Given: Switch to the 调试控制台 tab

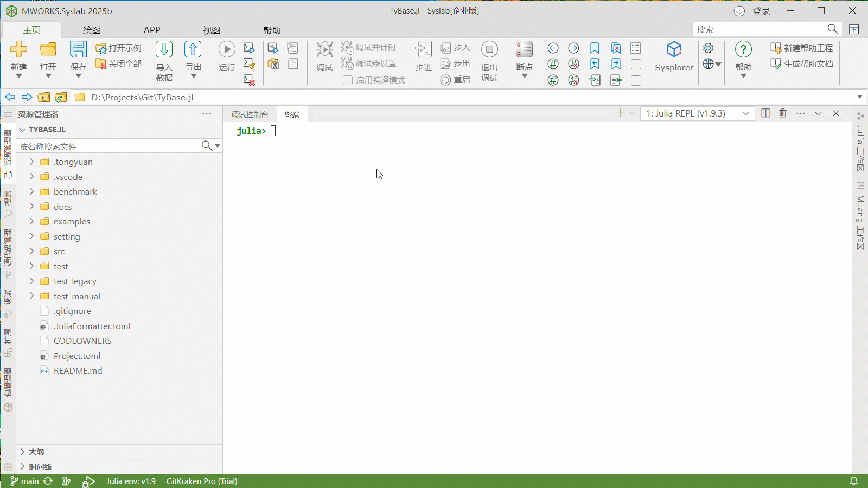Looking at the screenshot, I should pos(250,114).
